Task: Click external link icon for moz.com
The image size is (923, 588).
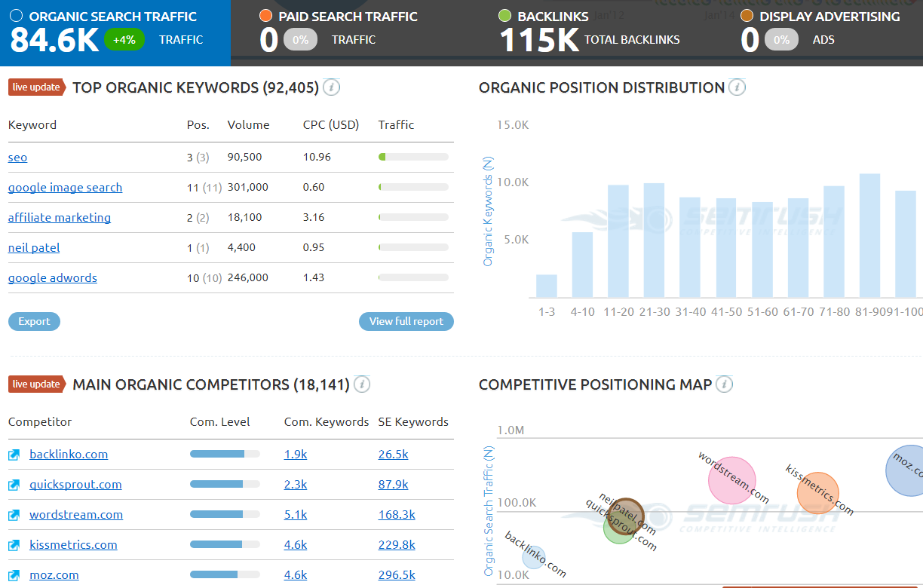Action: 14,575
